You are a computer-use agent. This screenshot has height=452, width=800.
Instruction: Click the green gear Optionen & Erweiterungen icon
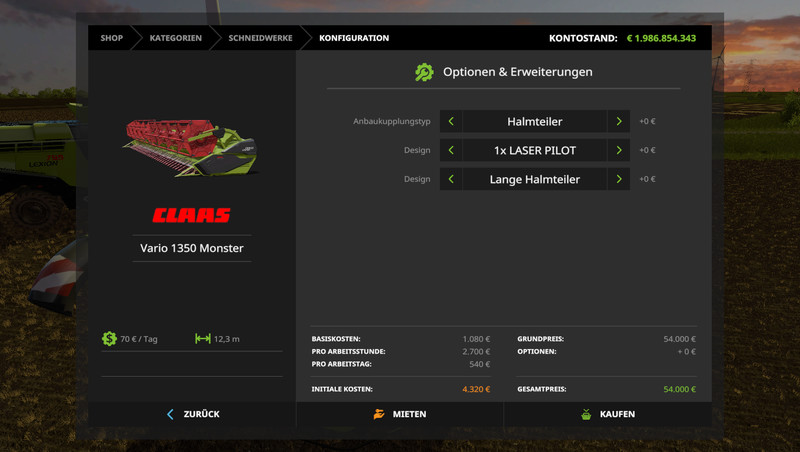(x=424, y=72)
